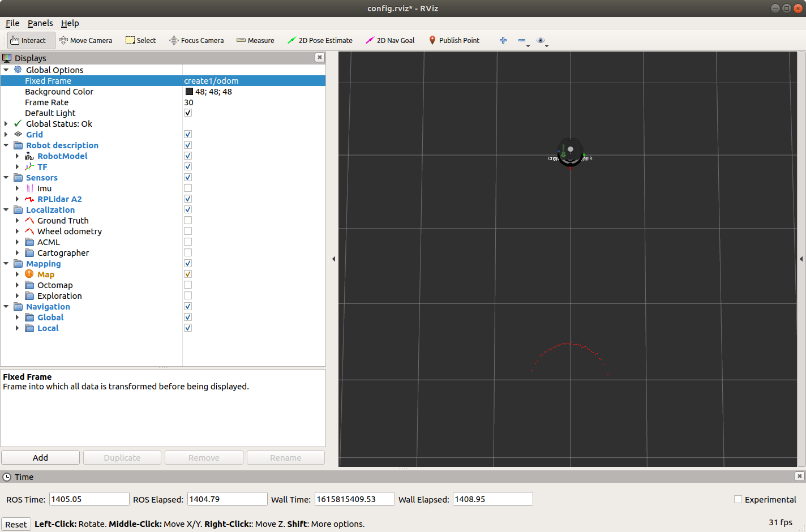Expand the RPLidar A2 tree item

[x=18, y=199]
